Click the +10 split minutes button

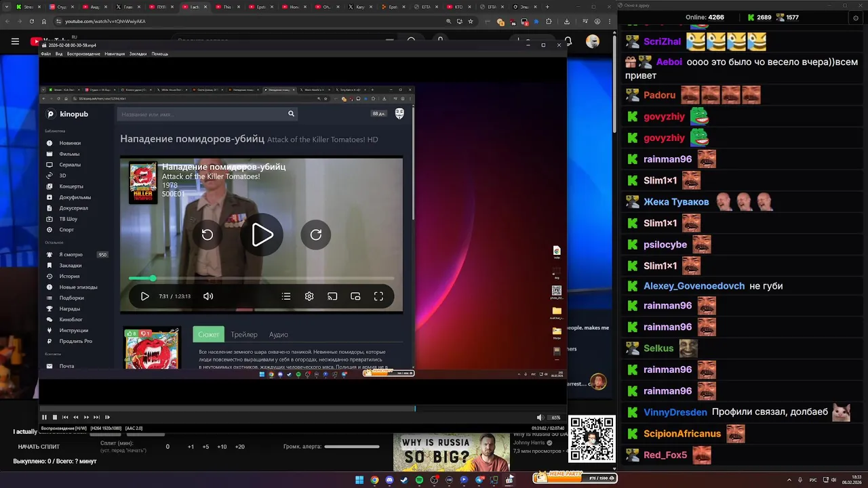222,447
